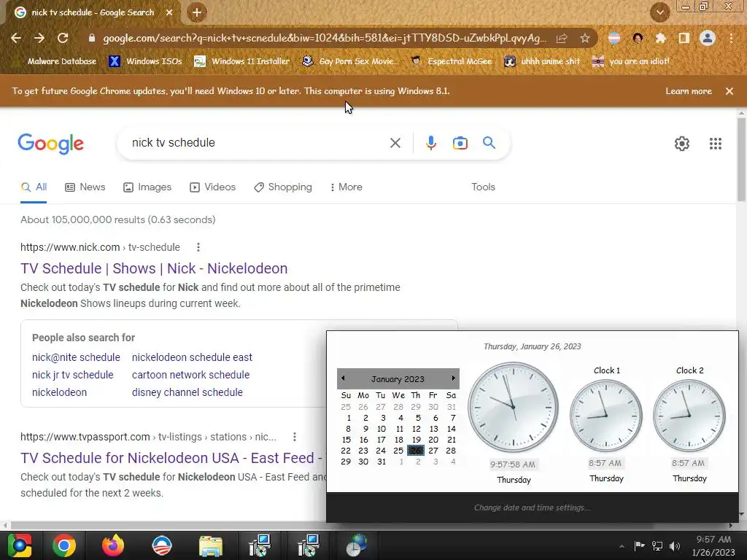Start voice search with the microphone icon
This screenshot has height=560, width=747.
(x=430, y=143)
